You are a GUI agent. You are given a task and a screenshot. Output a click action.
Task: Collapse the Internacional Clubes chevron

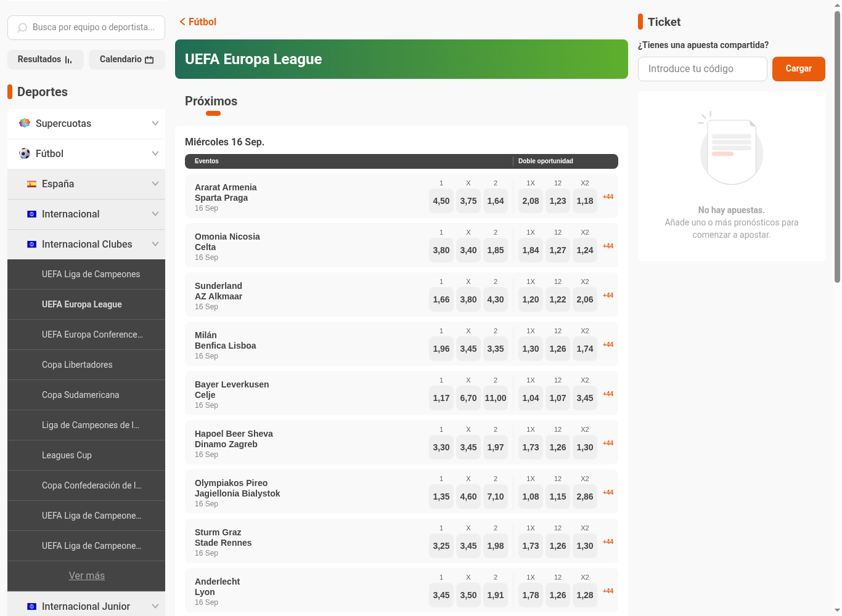(155, 244)
